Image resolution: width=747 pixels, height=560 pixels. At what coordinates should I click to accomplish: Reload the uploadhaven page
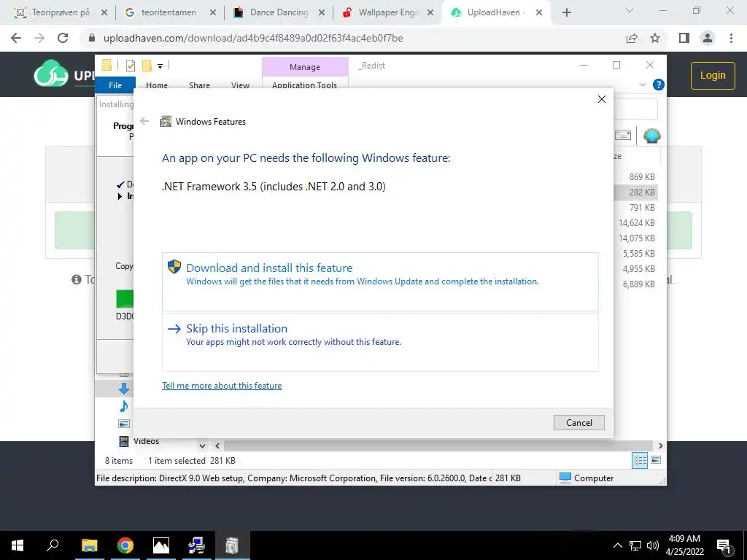click(x=63, y=38)
